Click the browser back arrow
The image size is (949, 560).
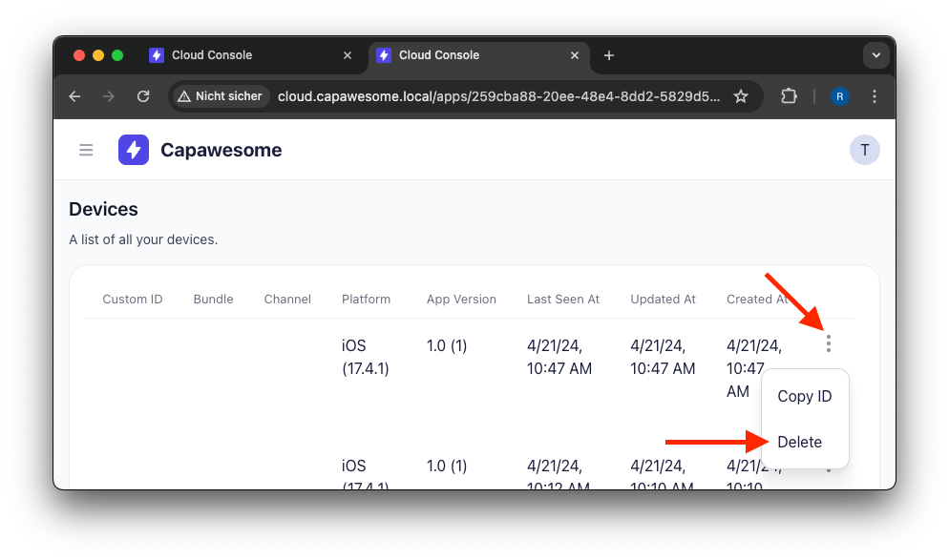click(75, 96)
